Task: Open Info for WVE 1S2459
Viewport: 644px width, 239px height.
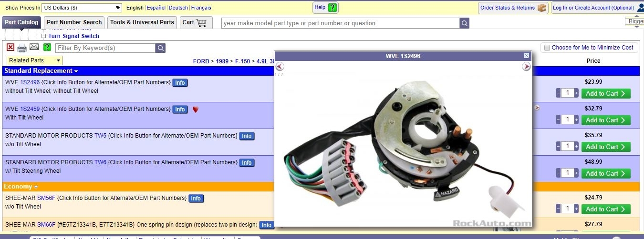Action: pos(180,110)
